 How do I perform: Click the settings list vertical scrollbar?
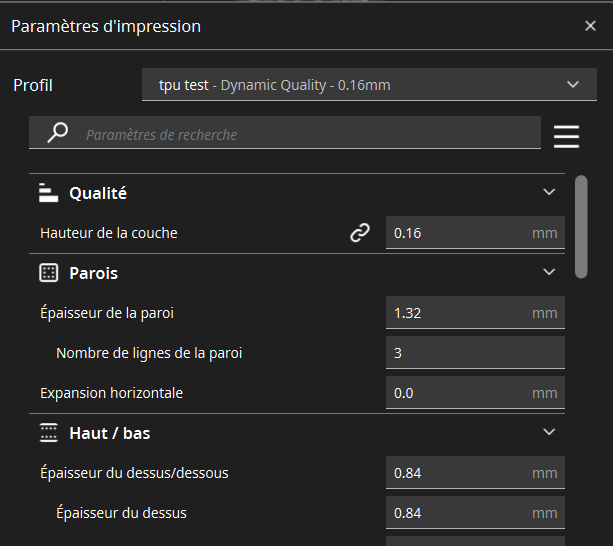pyautogui.click(x=581, y=226)
